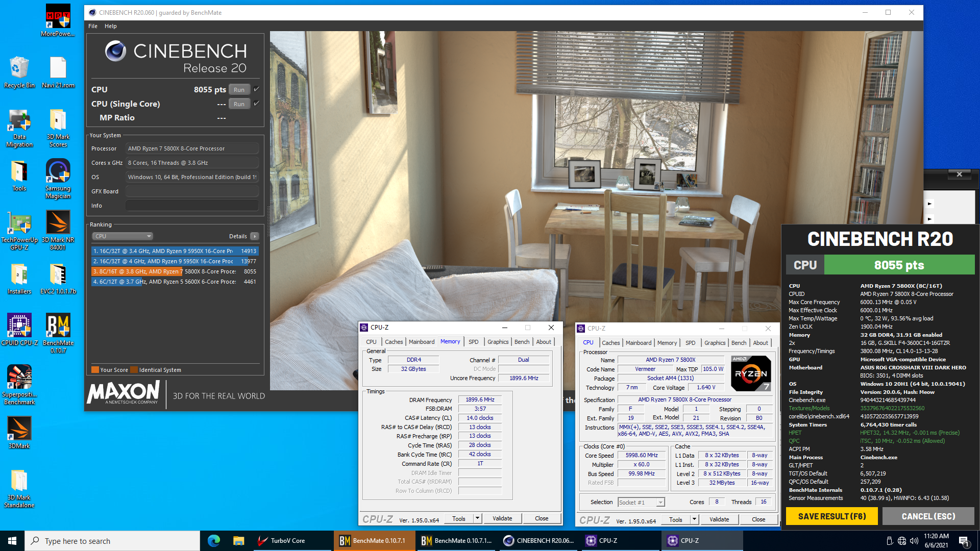Click Validate in CPU-Z CPU window
This screenshot has height=551, width=980.
tap(719, 519)
